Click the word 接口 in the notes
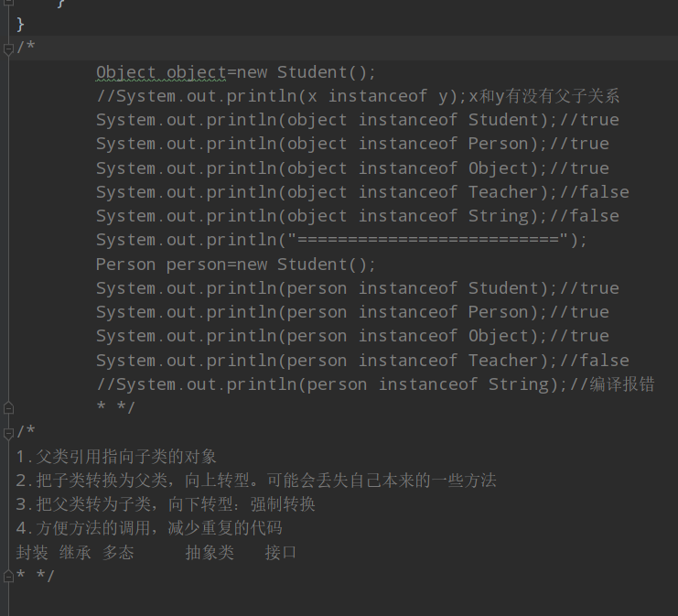The image size is (678, 616). (x=281, y=552)
